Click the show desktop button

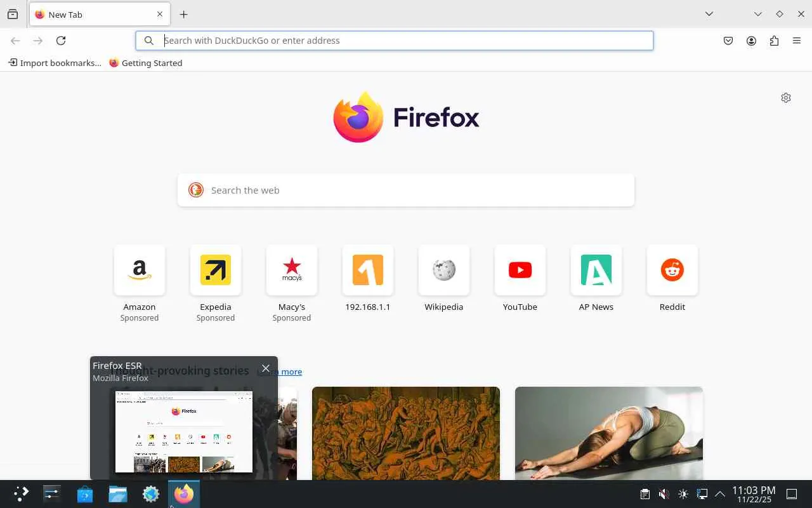click(792, 494)
